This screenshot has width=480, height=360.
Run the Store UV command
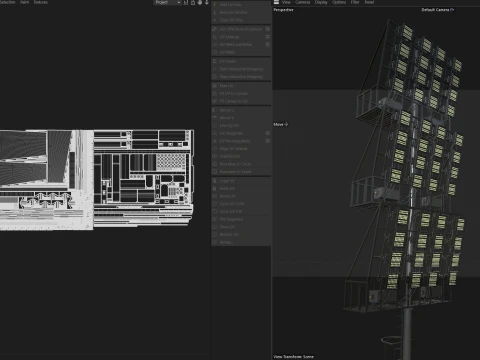tap(241, 227)
